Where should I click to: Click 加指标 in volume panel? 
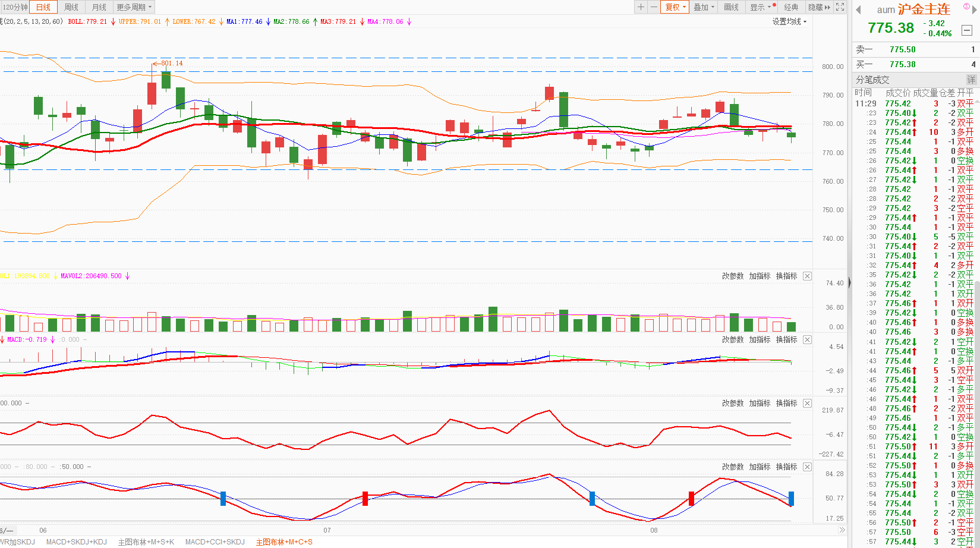point(760,276)
